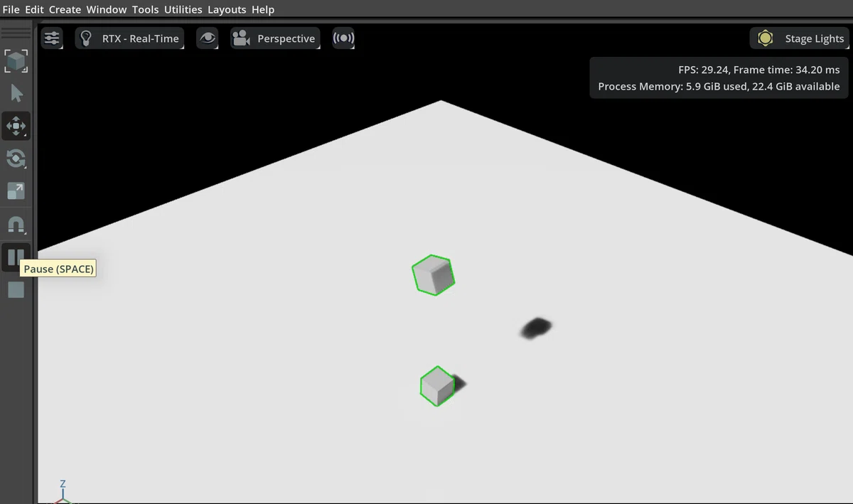This screenshot has height=504, width=853.
Task: Open the Create menu
Action: [65, 10]
